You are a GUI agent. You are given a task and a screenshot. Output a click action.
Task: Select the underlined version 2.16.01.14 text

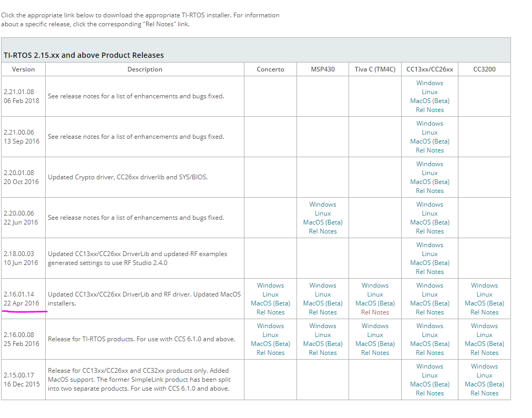point(19,294)
